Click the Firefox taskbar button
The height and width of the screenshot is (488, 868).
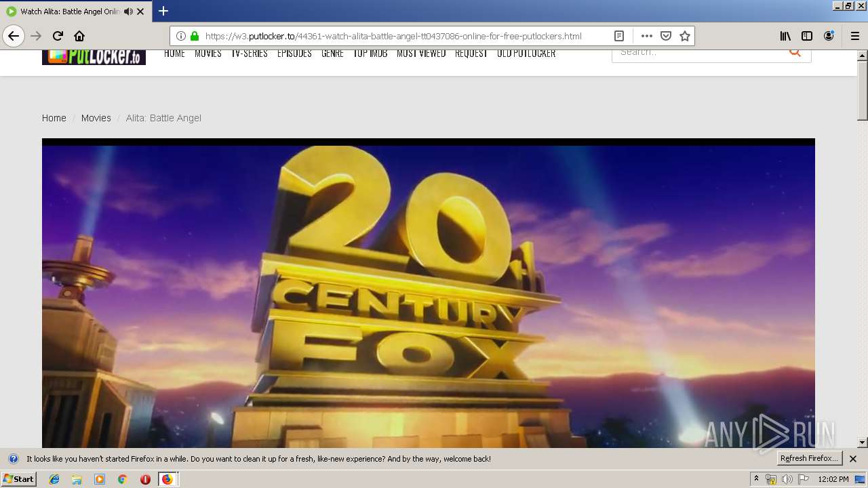[x=167, y=479]
